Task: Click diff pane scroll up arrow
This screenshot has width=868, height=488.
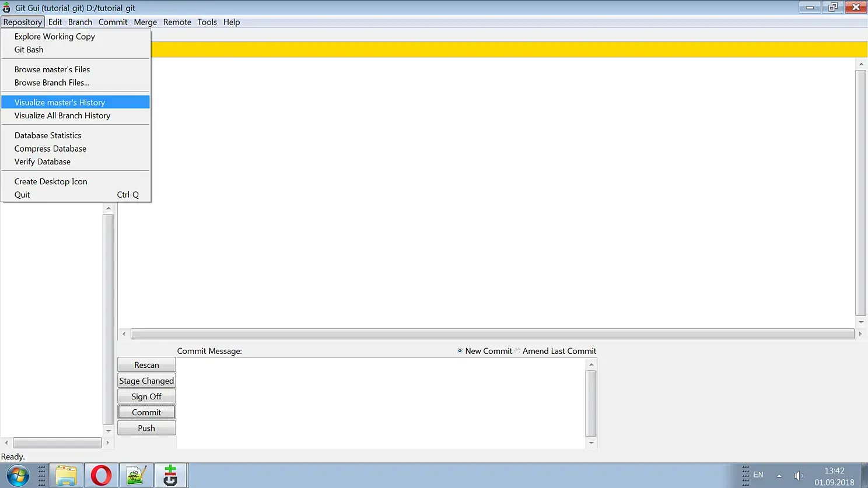Action: tap(861, 64)
